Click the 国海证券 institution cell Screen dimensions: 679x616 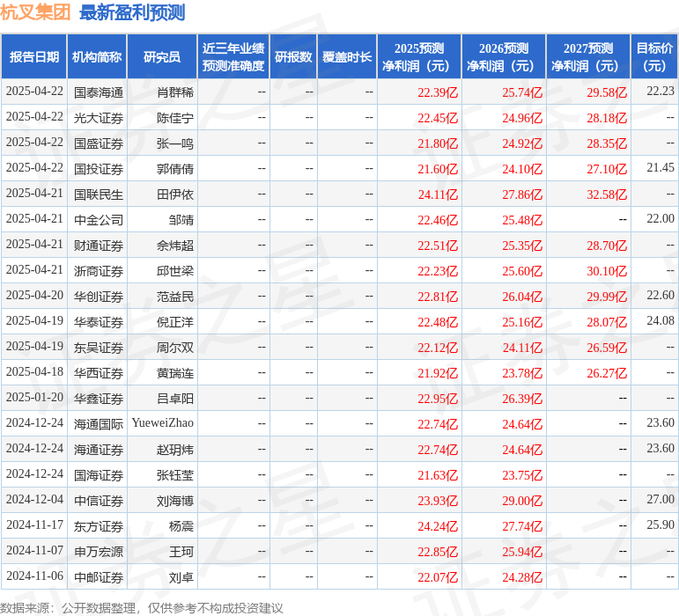pyautogui.click(x=99, y=475)
